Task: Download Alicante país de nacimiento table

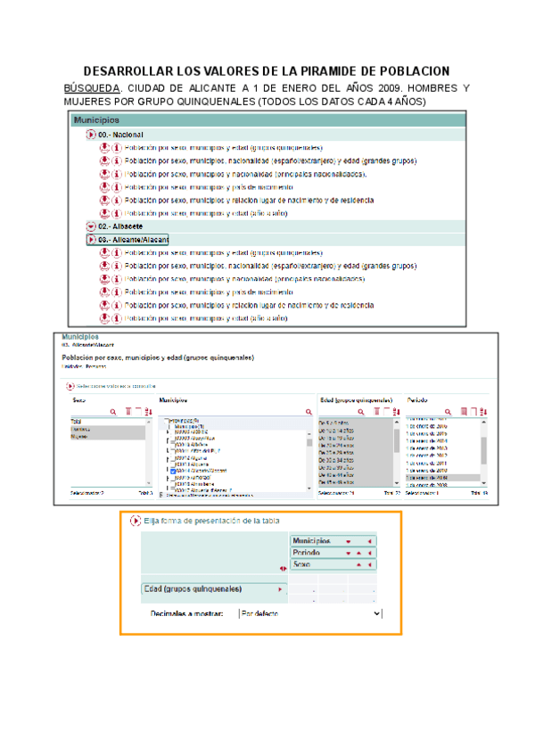Action: point(104,292)
